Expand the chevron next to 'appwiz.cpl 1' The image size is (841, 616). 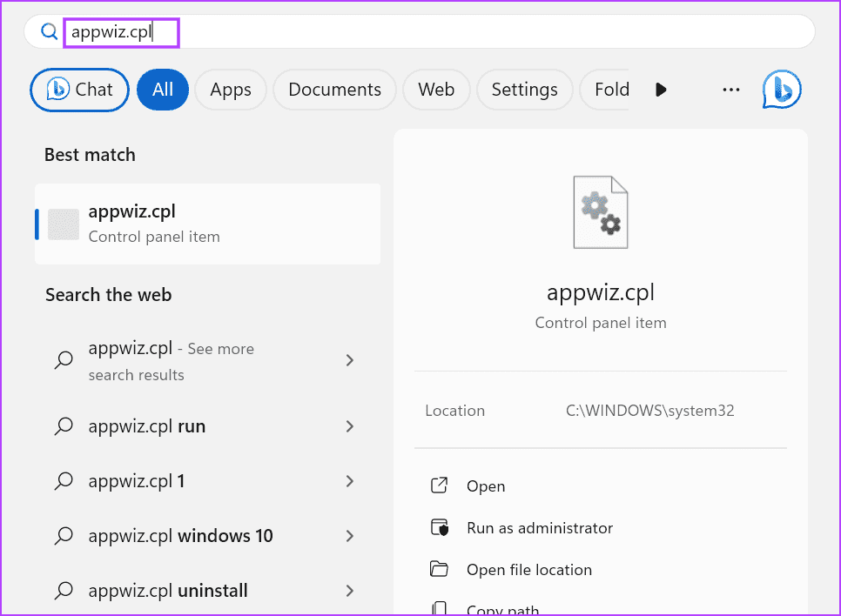click(x=350, y=481)
